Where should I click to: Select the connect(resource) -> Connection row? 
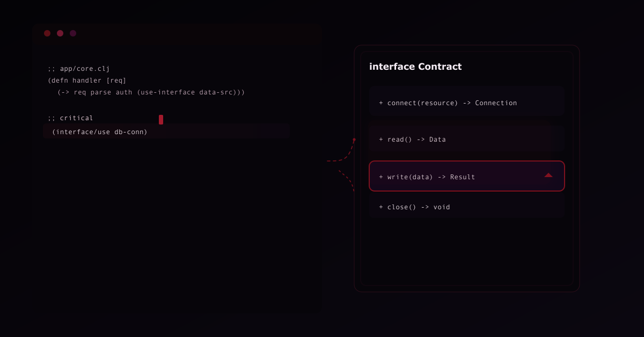click(466, 101)
